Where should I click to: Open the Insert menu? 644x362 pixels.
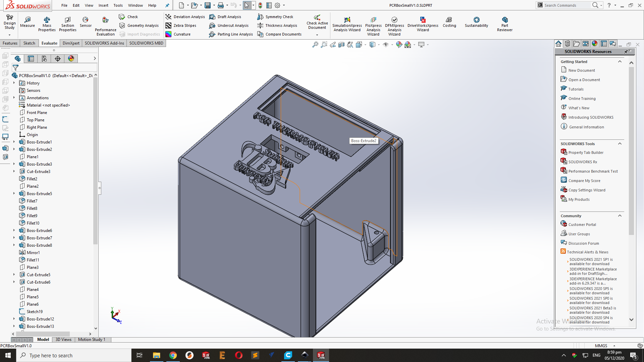pos(103,5)
